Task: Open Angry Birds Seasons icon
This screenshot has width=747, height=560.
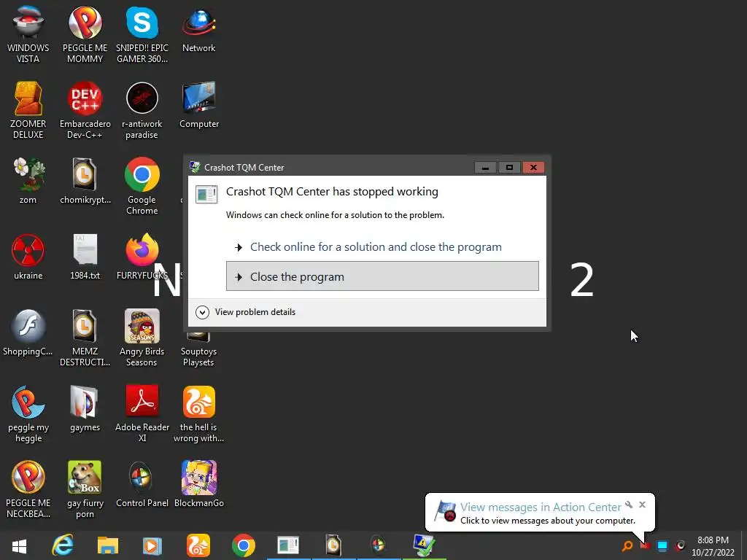Action: pos(142,338)
